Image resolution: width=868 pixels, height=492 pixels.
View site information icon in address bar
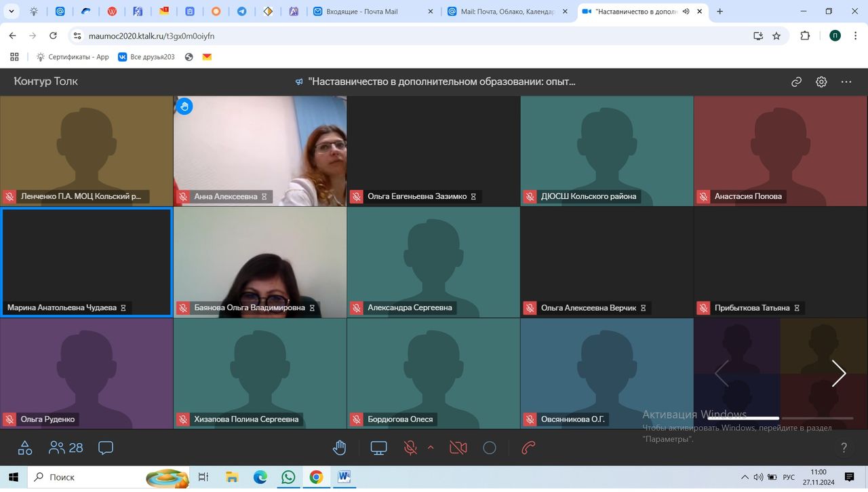point(77,36)
